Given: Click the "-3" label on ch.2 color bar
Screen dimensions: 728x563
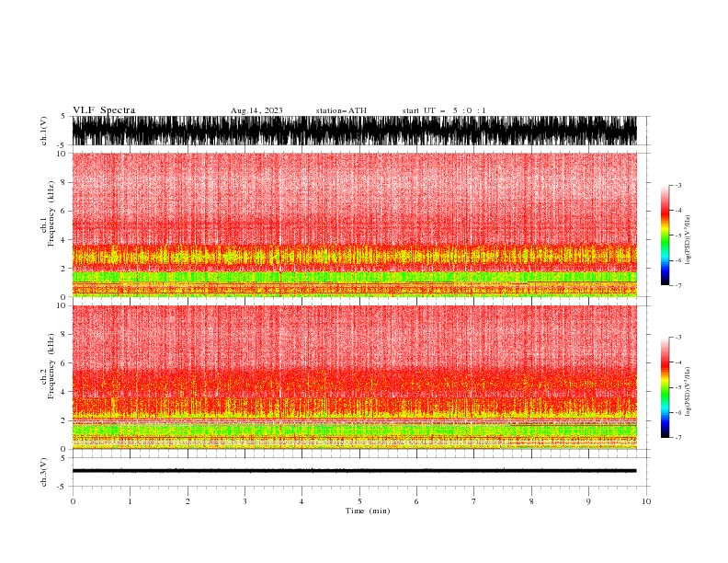Looking at the screenshot, I should [678, 338].
